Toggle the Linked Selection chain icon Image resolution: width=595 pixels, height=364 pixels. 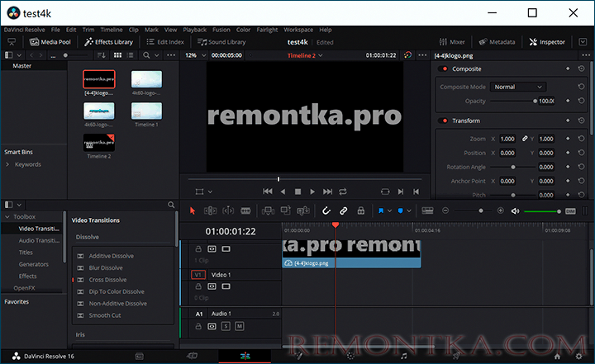coord(344,210)
